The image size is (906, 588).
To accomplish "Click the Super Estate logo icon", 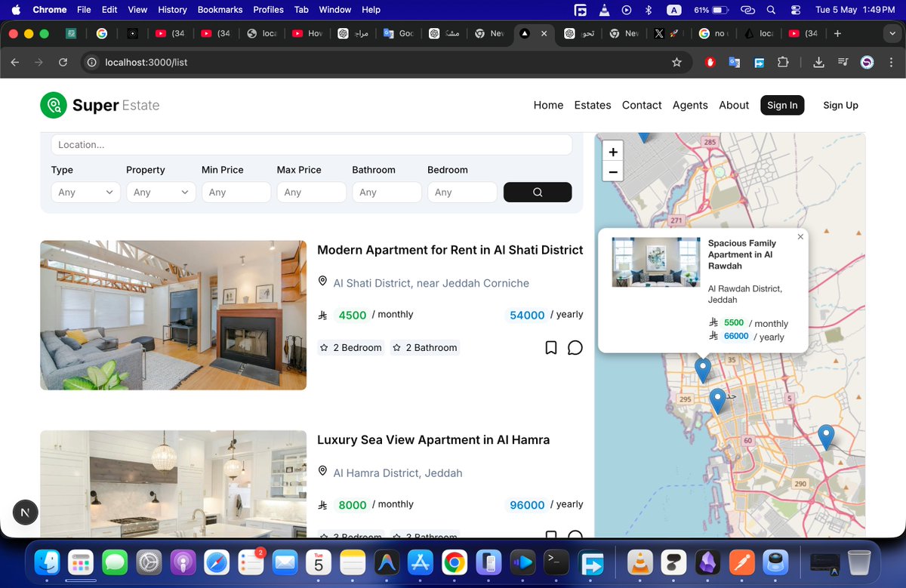I will [54, 105].
